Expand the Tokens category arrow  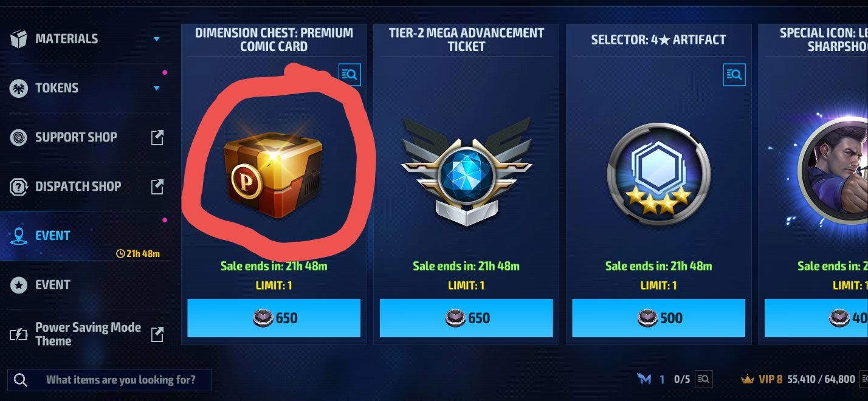click(x=157, y=88)
